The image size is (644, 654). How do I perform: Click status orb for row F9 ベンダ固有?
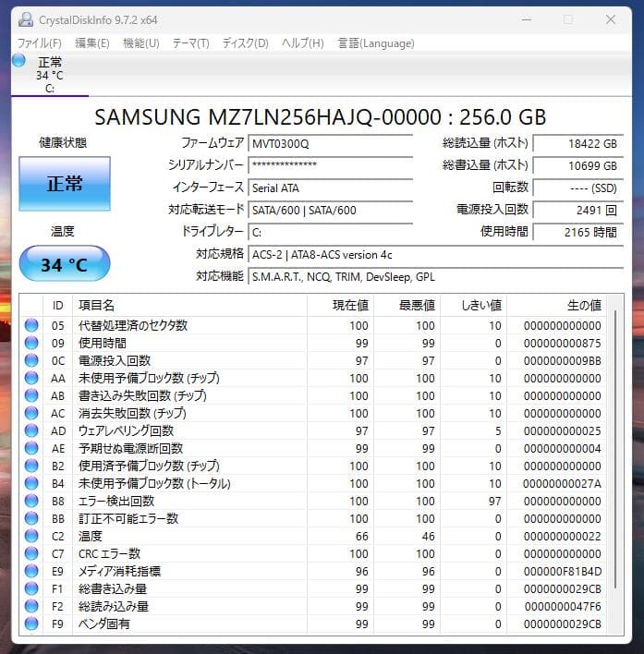[31, 624]
